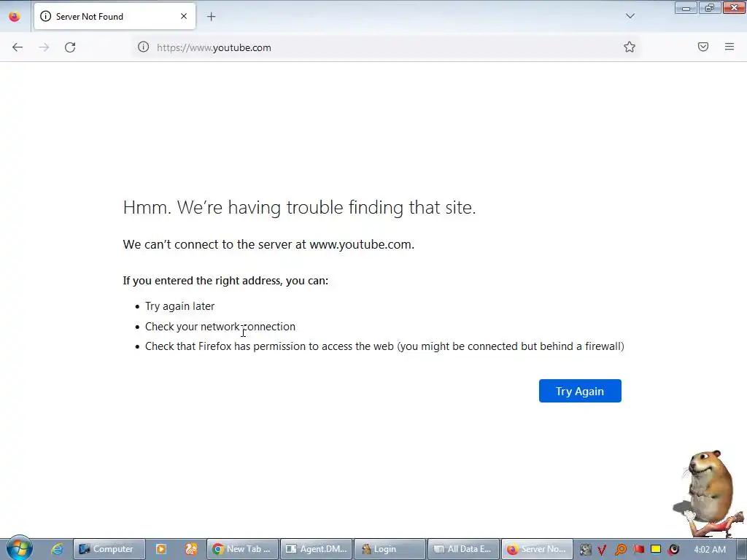
Task: Open the UC Browser taskbar icon
Action: 191,549
